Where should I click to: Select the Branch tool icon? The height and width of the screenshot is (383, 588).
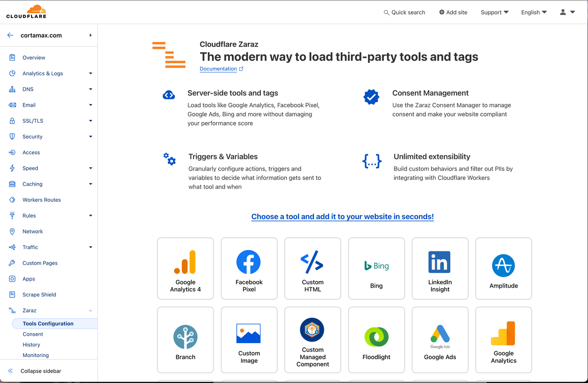coord(185,336)
